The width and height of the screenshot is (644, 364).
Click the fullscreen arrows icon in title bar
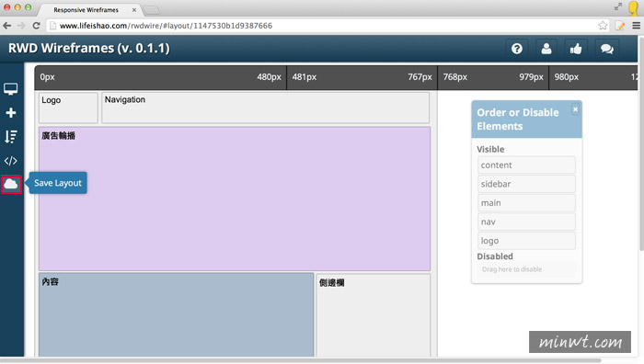pos(618,6)
